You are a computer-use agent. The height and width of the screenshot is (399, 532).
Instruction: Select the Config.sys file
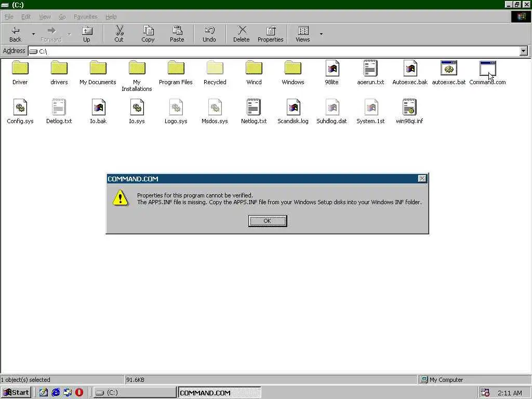20,111
